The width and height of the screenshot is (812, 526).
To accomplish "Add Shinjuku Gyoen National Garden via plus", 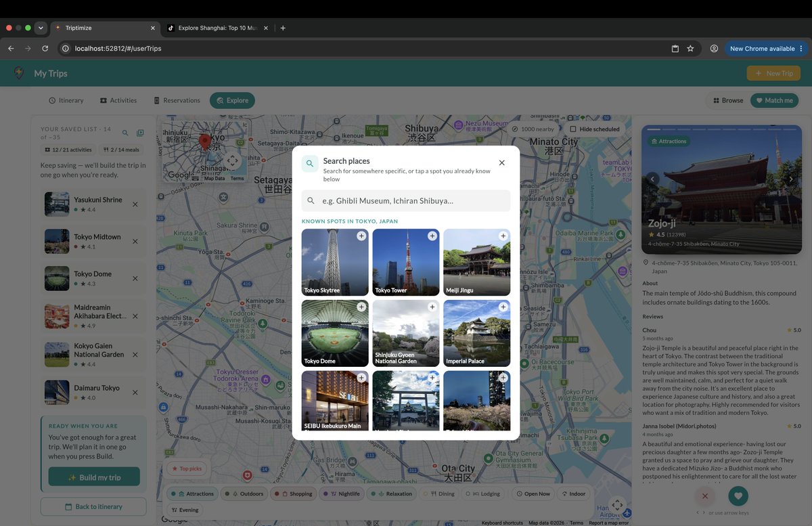I will [x=432, y=307].
